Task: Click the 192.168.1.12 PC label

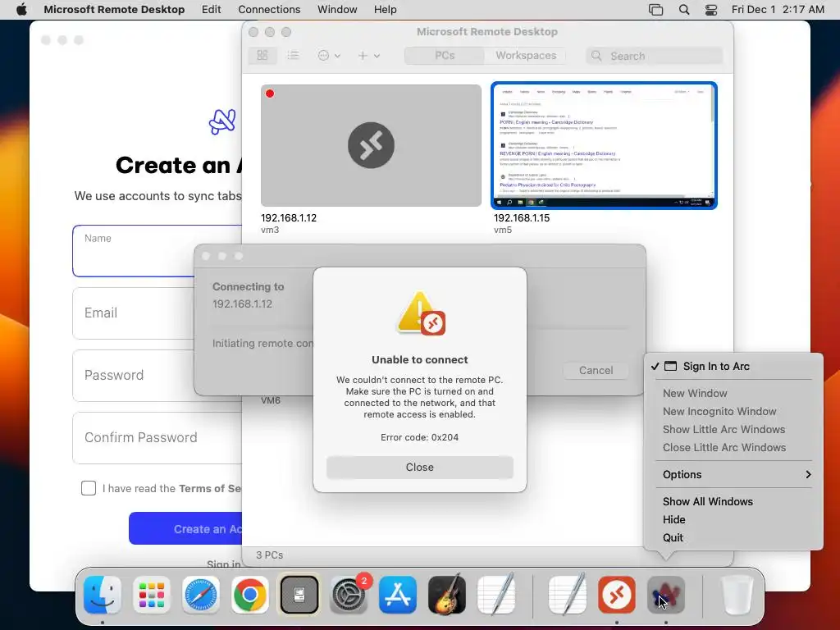Action: point(289,218)
